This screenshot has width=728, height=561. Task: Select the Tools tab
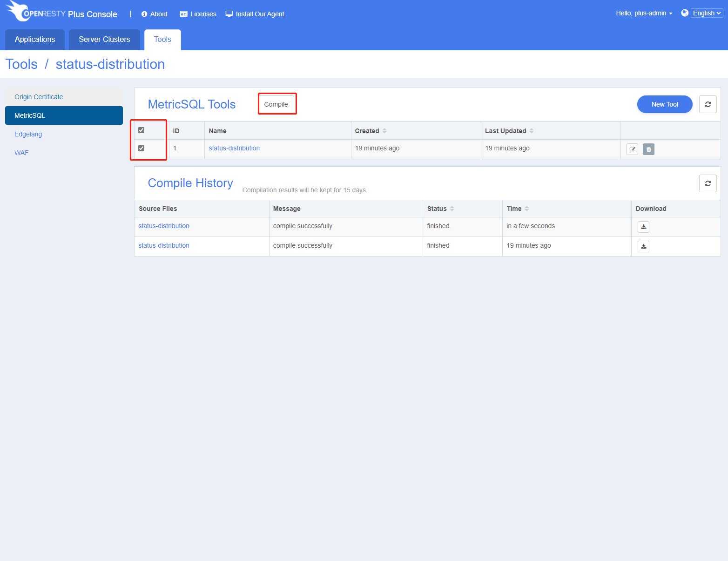pos(162,40)
